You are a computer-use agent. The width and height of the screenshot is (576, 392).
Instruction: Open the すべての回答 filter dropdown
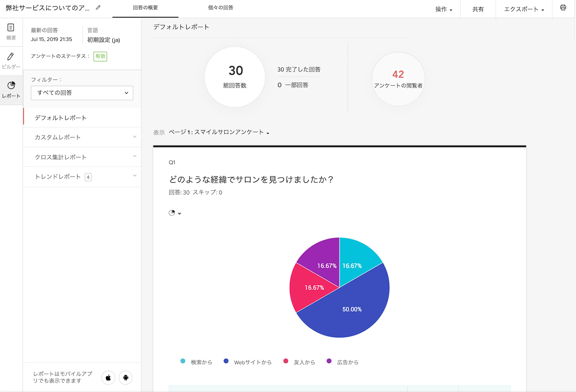[x=82, y=93]
